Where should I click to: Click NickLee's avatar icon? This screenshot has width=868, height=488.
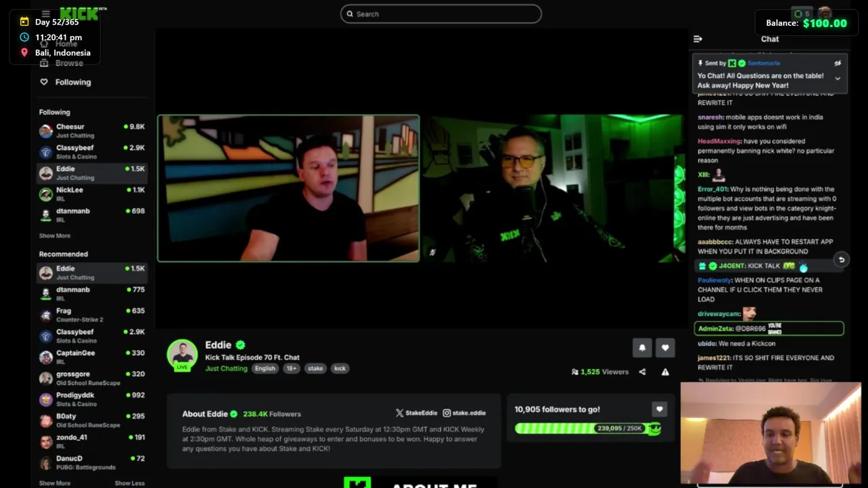click(x=45, y=194)
